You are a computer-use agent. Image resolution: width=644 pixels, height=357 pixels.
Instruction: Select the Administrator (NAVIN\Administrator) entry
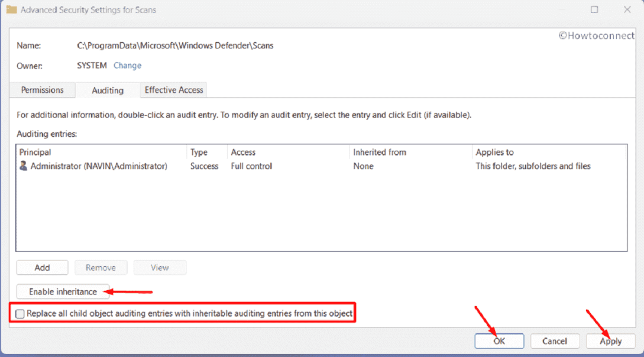pyautogui.click(x=99, y=166)
